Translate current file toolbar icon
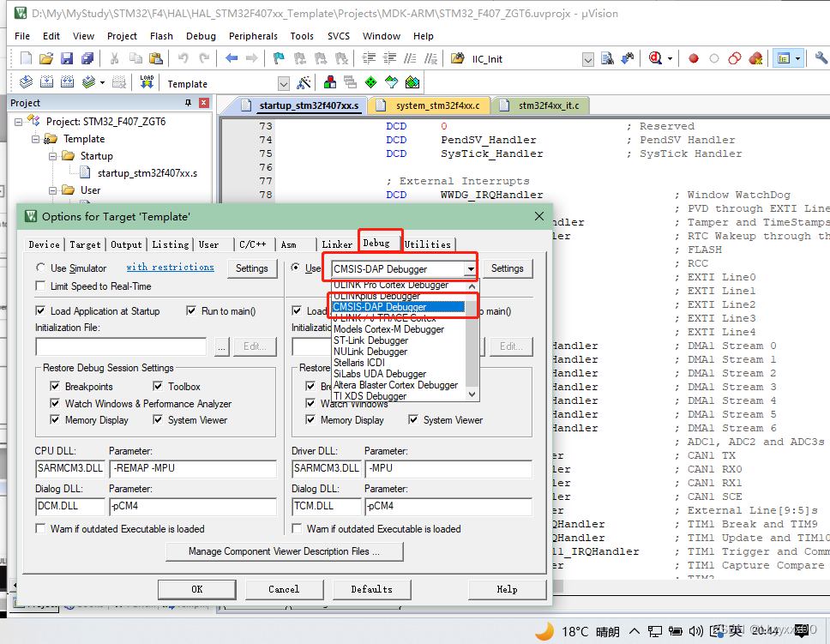 coord(26,82)
